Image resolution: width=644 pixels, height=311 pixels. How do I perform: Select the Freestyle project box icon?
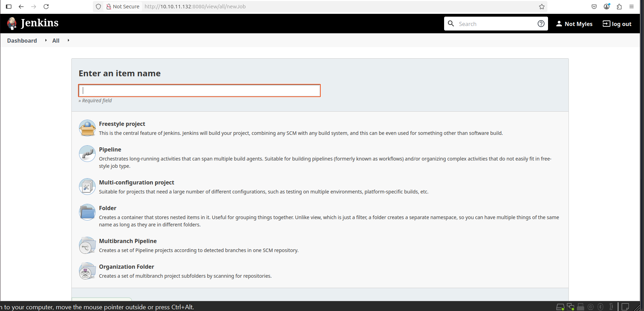87,128
